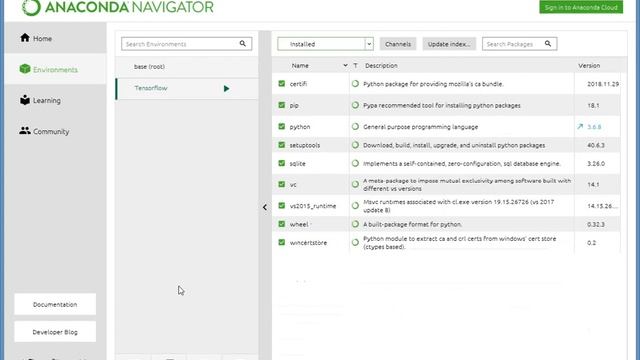
Task: Click the T column header
Action: coord(356,65)
